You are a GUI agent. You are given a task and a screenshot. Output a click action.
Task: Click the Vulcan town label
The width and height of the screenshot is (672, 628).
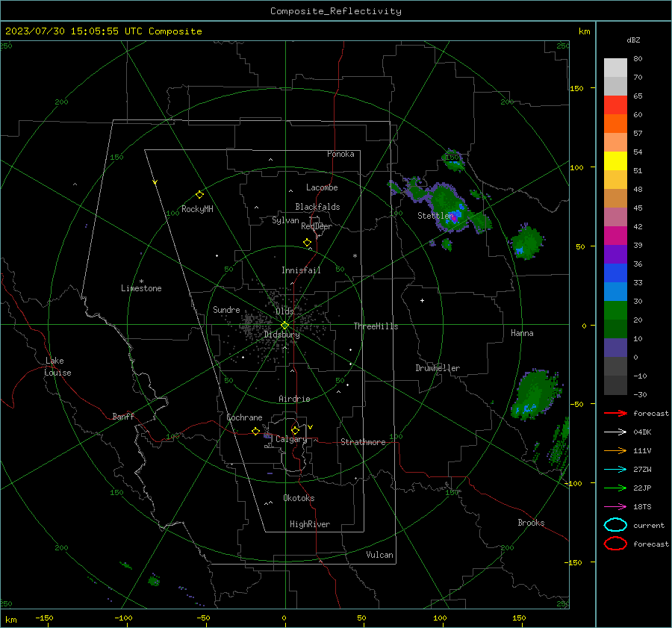[x=379, y=555]
